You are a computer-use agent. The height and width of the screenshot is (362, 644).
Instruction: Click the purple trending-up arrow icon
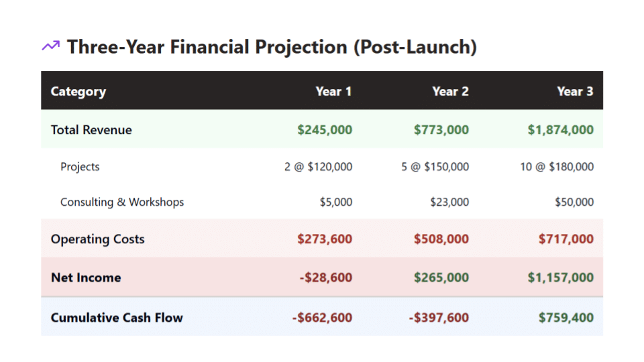[50, 46]
